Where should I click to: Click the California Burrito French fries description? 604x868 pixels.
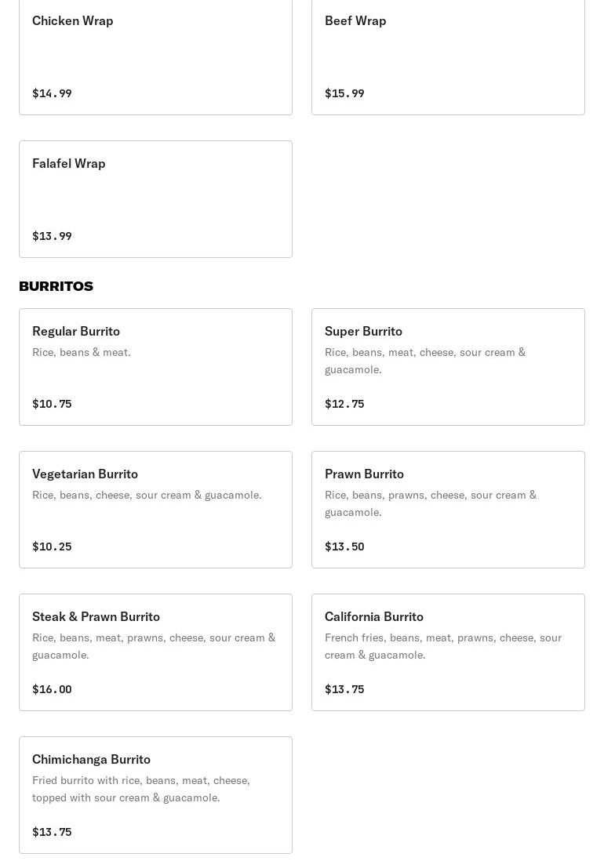tap(443, 646)
